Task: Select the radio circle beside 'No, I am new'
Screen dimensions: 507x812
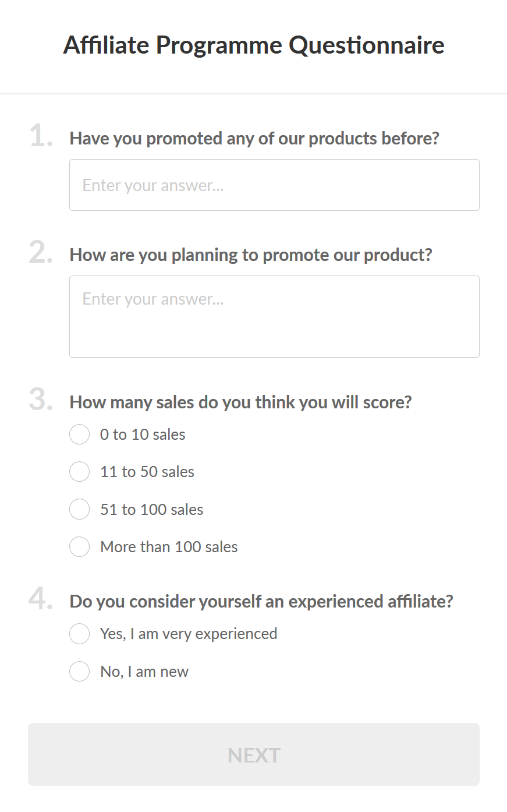Action: [x=80, y=672]
